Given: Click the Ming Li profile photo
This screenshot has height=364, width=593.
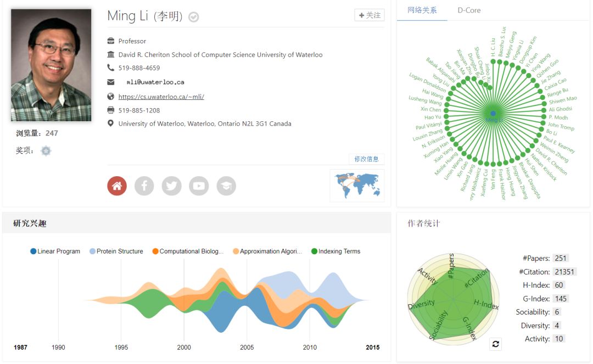Looking at the screenshot, I should tap(51, 65).
